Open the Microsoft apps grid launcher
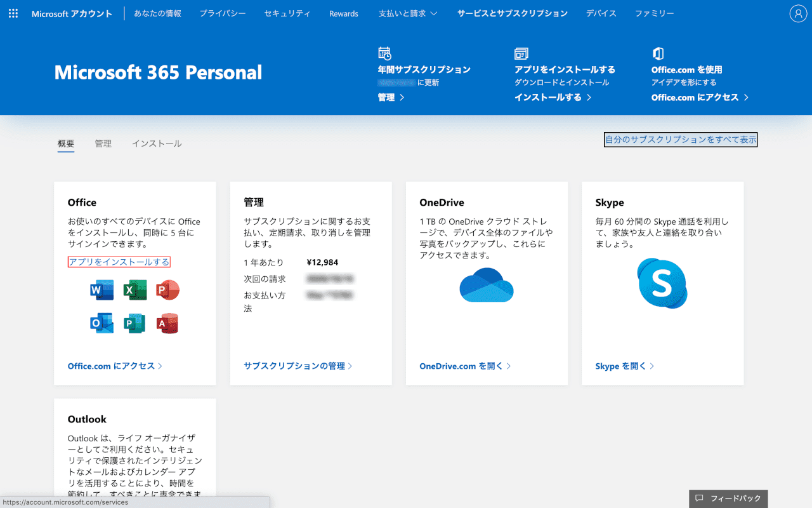The image size is (812, 508). pos(13,13)
